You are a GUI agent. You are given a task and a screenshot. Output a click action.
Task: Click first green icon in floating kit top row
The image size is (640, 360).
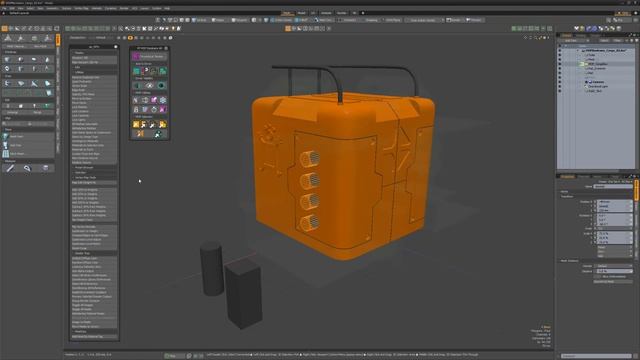pos(136,71)
